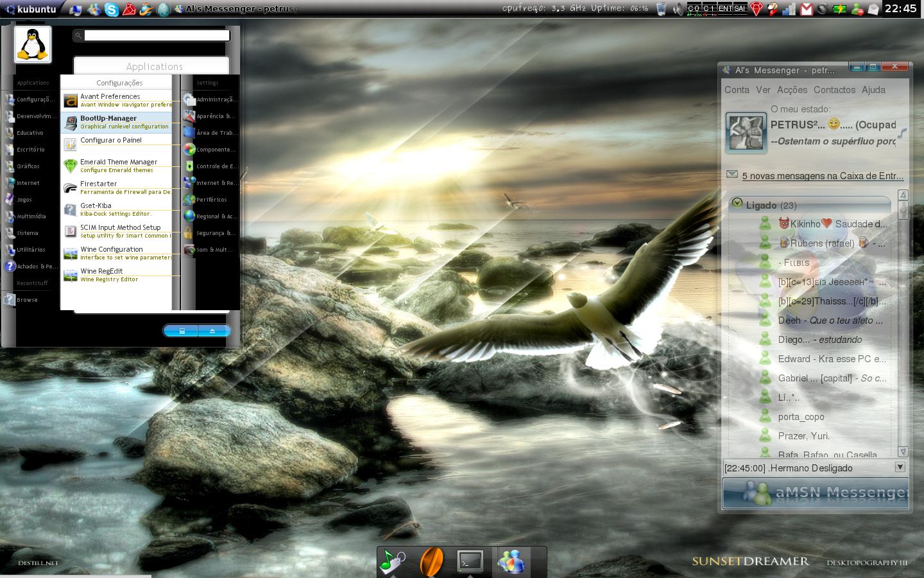The height and width of the screenshot is (578, 924).
Task: Click the battery power tray icon
Action: point(839,9)
